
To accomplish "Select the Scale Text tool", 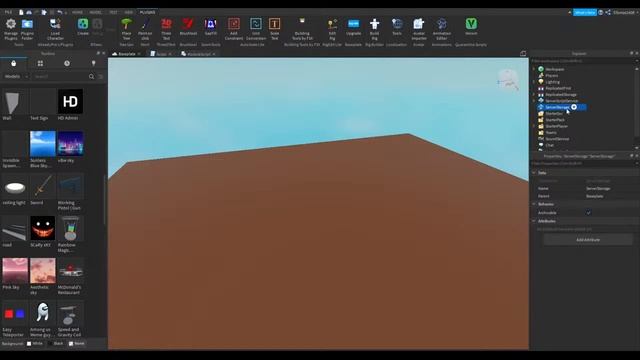I will coord(275,29).
